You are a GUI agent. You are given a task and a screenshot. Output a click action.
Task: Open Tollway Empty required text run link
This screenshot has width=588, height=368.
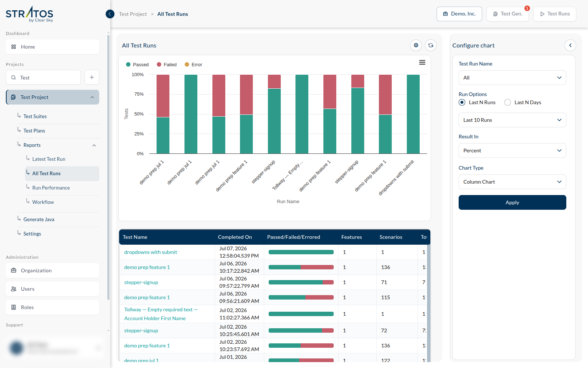(161, 314)
